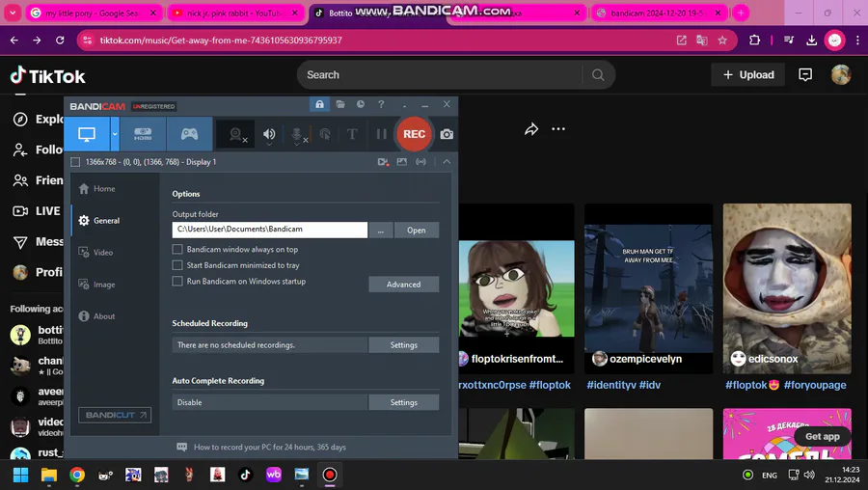Open Chrome tab search dropdown arrow
Viewport: 868px width, 490px height.
13,13
